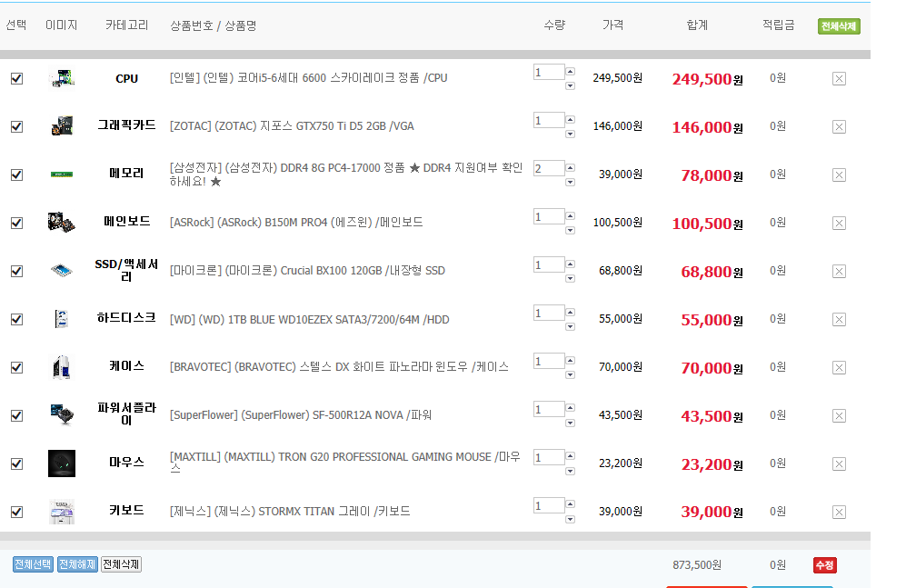Viewport: 916px width, 588px height.
Task: Remove the CPU item with its X icon
Action: tap(839, 79)
